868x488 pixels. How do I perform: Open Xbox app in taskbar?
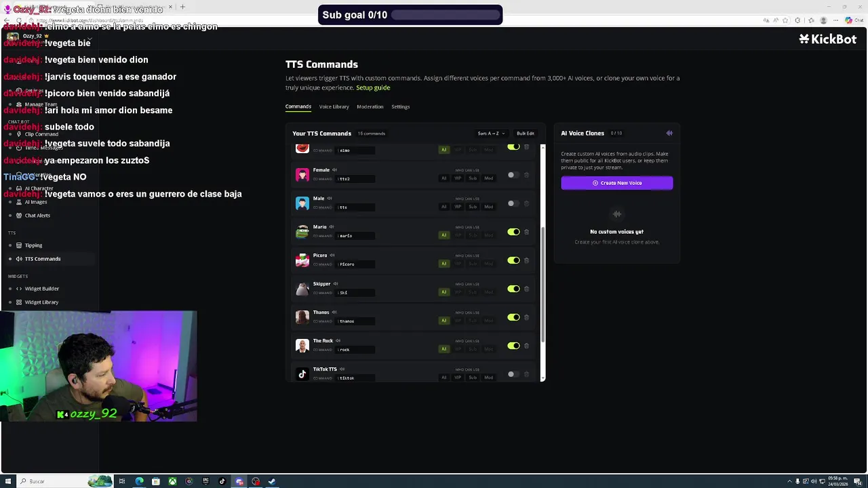[173, 481]
